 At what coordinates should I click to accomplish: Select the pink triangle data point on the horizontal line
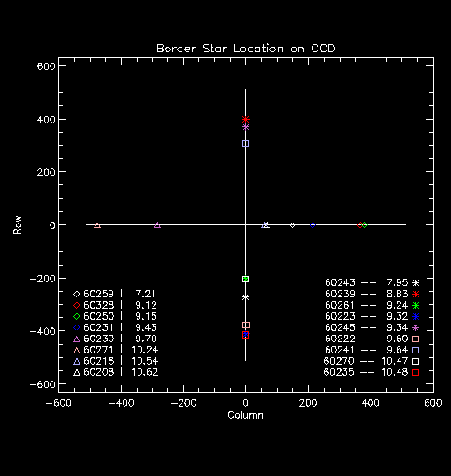(x=97, y=225)
